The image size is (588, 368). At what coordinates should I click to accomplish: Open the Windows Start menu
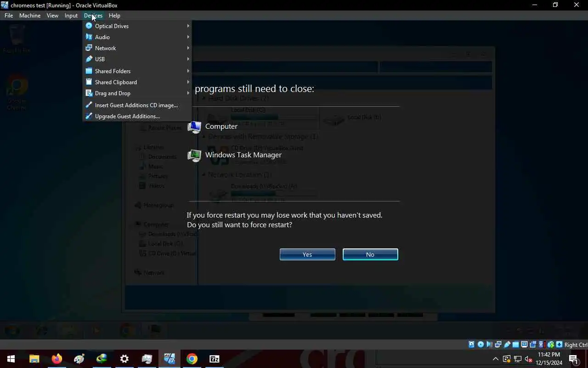[11, 359]
